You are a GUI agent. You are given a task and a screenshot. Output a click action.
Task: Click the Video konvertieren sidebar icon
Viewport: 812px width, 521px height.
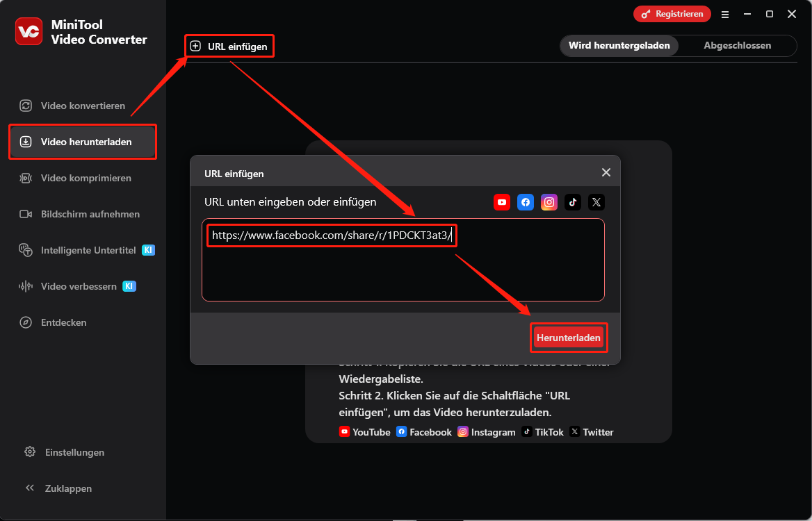25,106
